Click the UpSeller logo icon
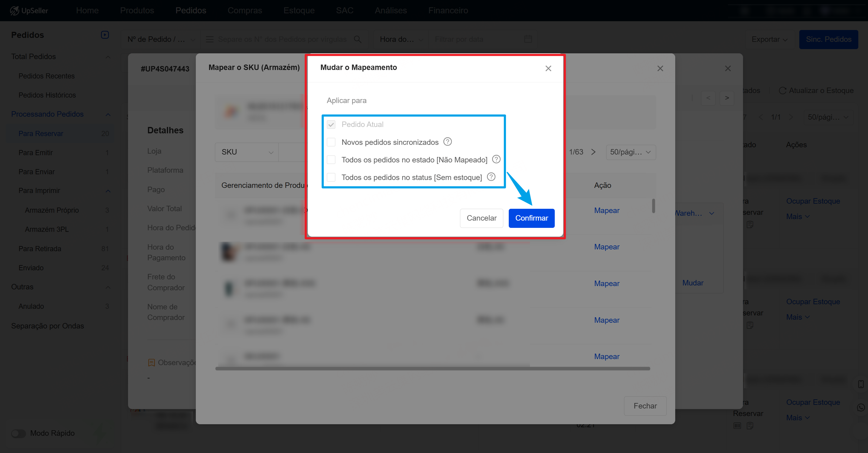 tap(15, 11)
